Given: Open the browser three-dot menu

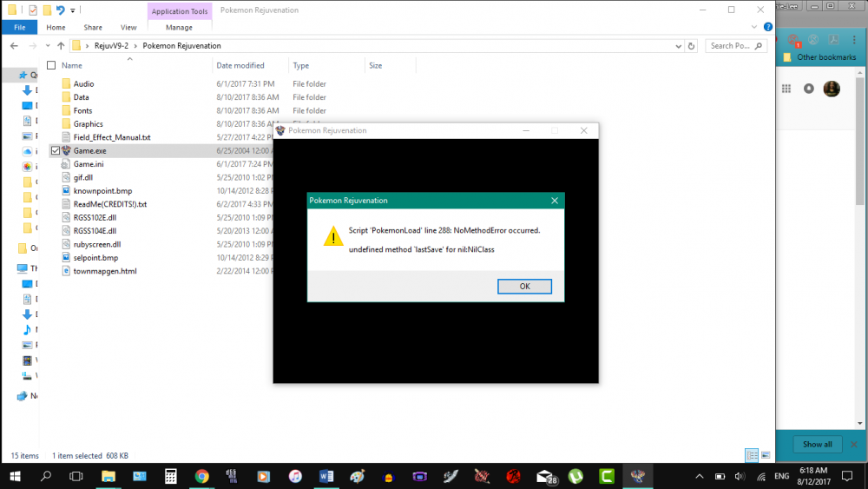Looking at the screenshot, I should pos(854,39).
